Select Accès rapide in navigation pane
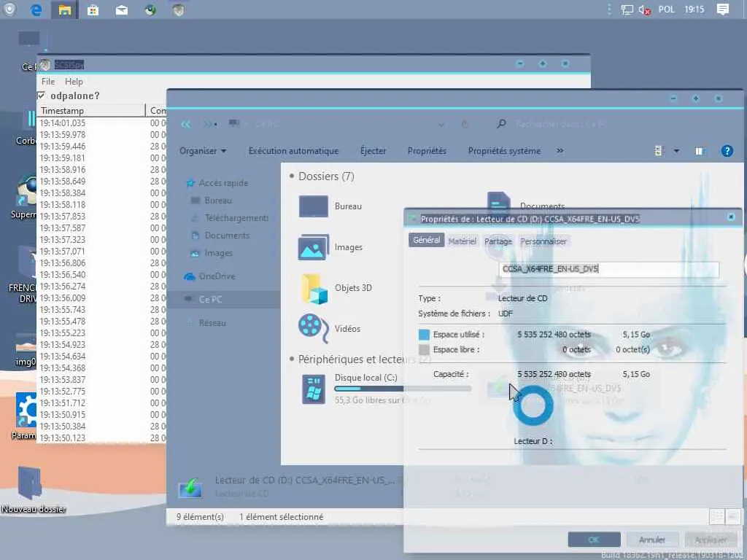The width and height of the screenshot is (747, 560). [223, 183]
